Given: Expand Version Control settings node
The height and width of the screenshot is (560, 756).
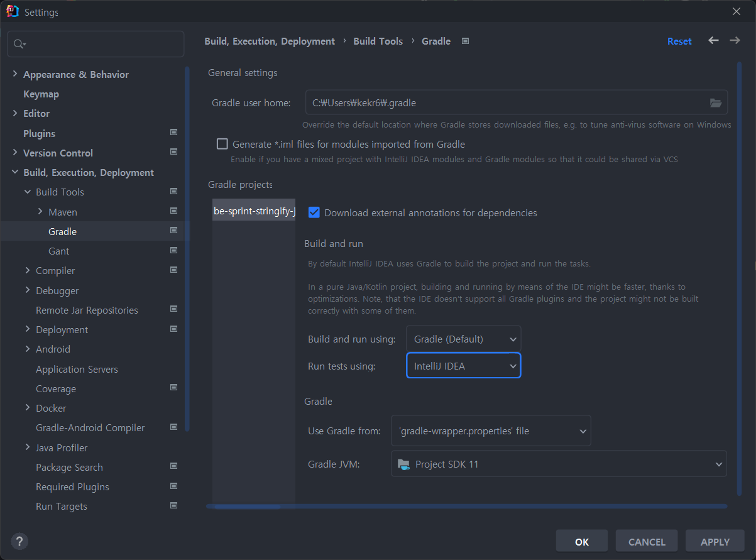Looking at the screenshot, I should tap(15, 153).
